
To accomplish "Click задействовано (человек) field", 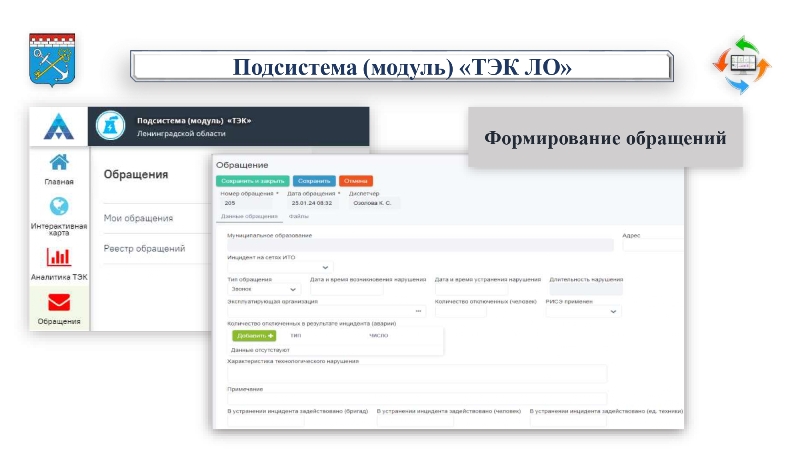I will pyautogui.click(x=415, y=421).
